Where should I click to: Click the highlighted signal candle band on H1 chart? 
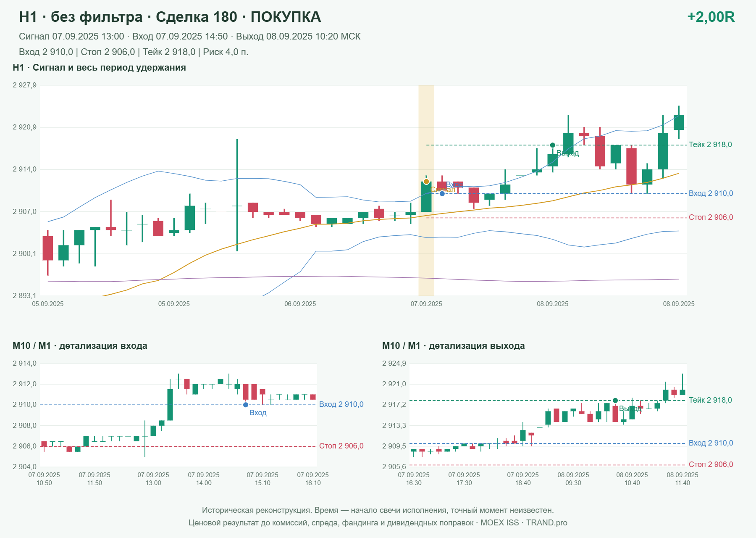pos(426,190)
